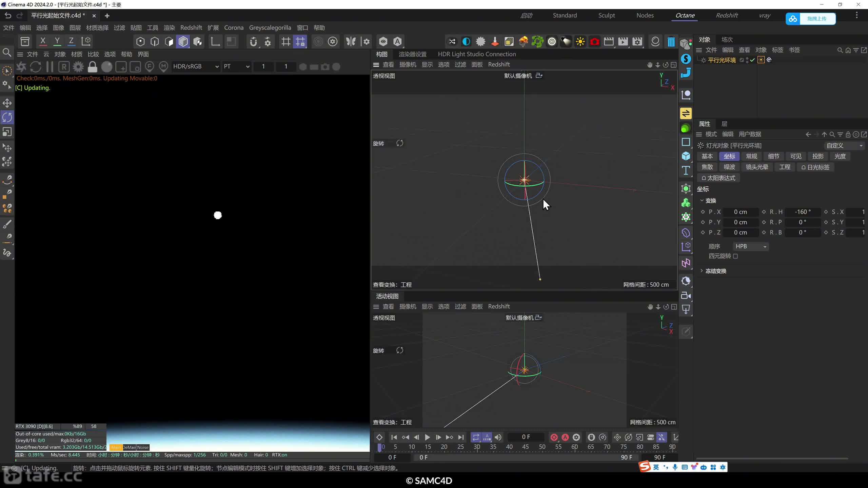Open the 投影 light attribute tab
Image resolution: width=868 pixels, height=488 pixels.
pyautogui.click(x=818, y=156)
